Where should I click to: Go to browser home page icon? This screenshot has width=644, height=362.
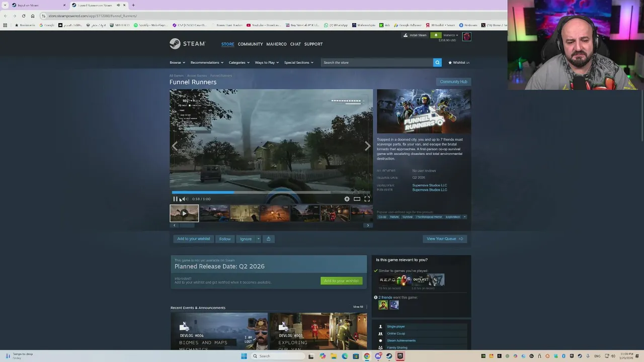pyautogui.click(x=33, y=16)
